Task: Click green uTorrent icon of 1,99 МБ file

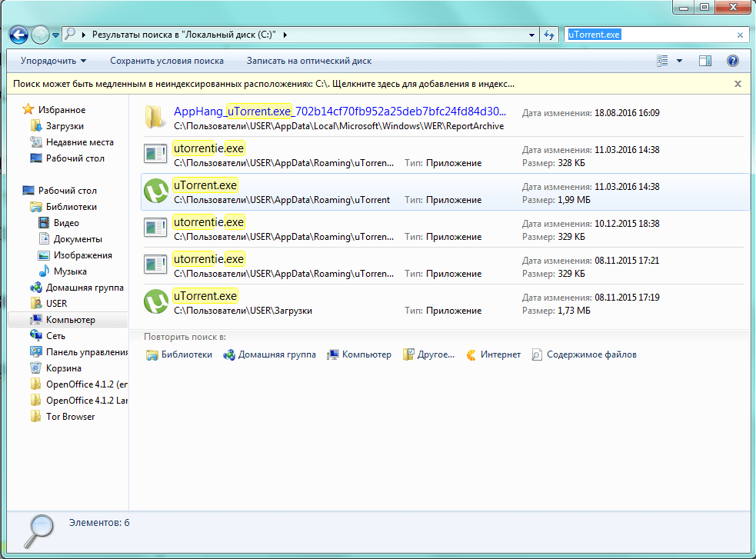Action: 155,191
